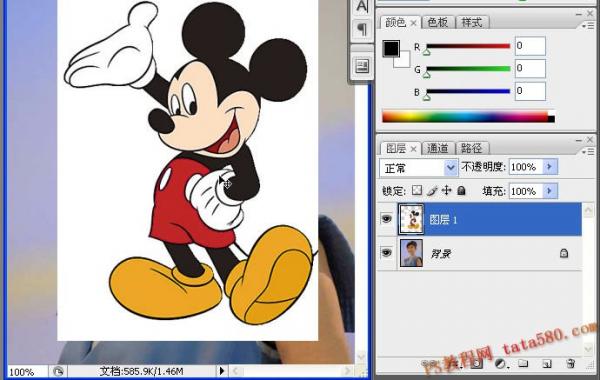This screenshot has width=600, height=380.
Task: Select the 图层 1 layer name
Action: [443, 220]
